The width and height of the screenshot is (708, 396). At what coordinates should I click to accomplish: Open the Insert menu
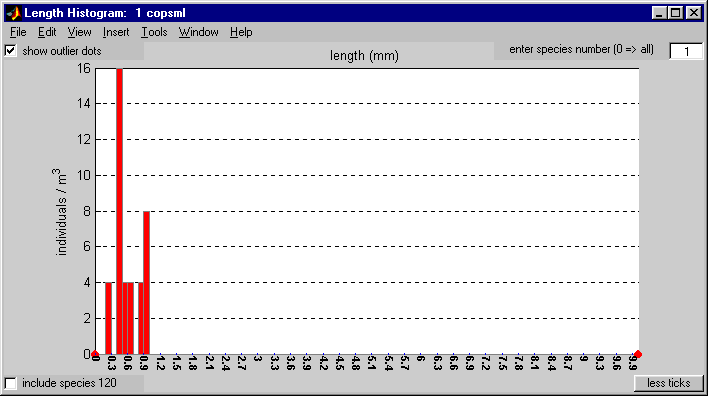[x=116, y=32]
